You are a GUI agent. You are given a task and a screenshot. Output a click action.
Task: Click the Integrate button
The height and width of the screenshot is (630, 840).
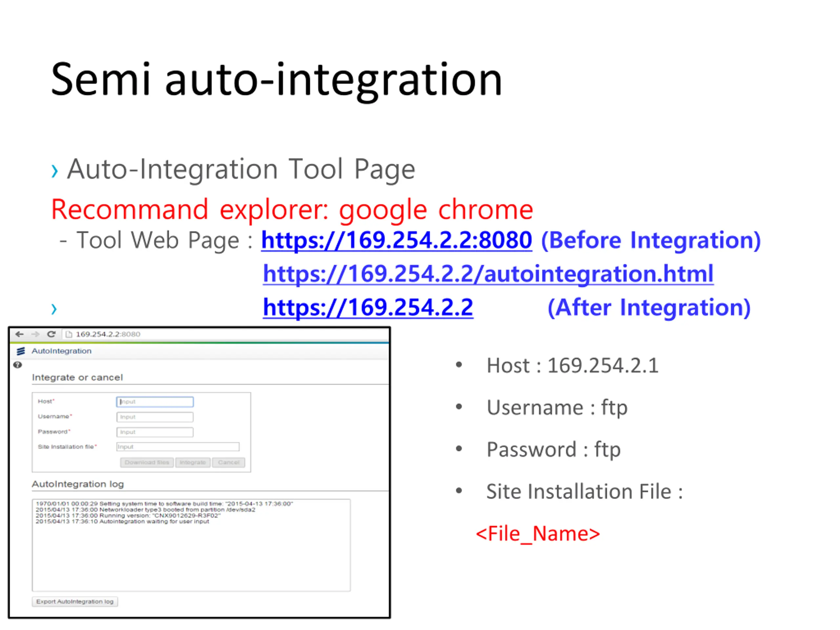click(193, 462)
